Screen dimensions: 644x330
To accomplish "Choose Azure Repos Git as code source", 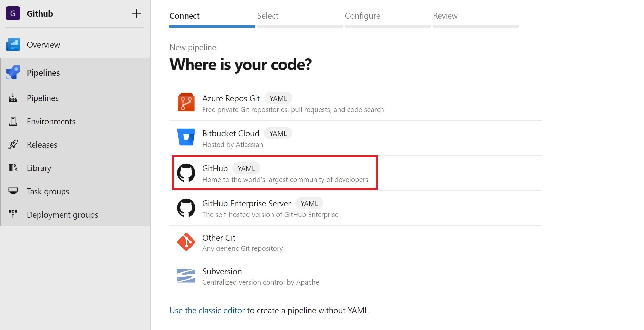I will pyautogui.click(x=355, y=103).
